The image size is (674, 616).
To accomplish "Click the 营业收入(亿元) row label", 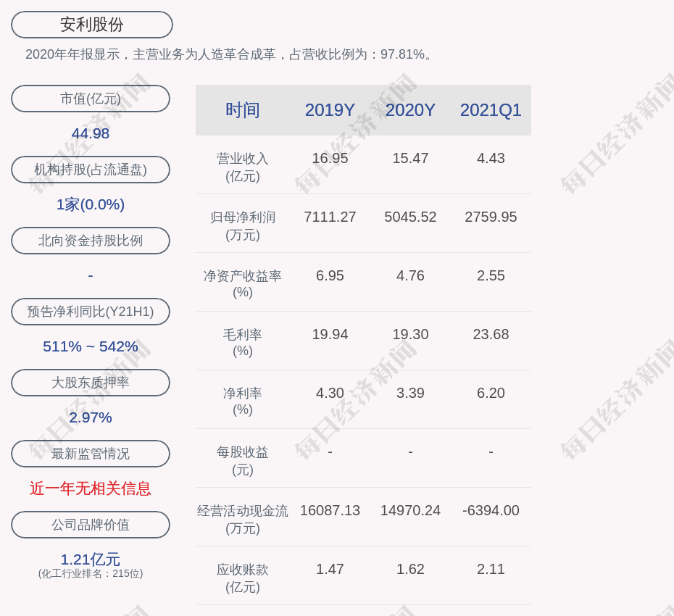I will [243, 167].
